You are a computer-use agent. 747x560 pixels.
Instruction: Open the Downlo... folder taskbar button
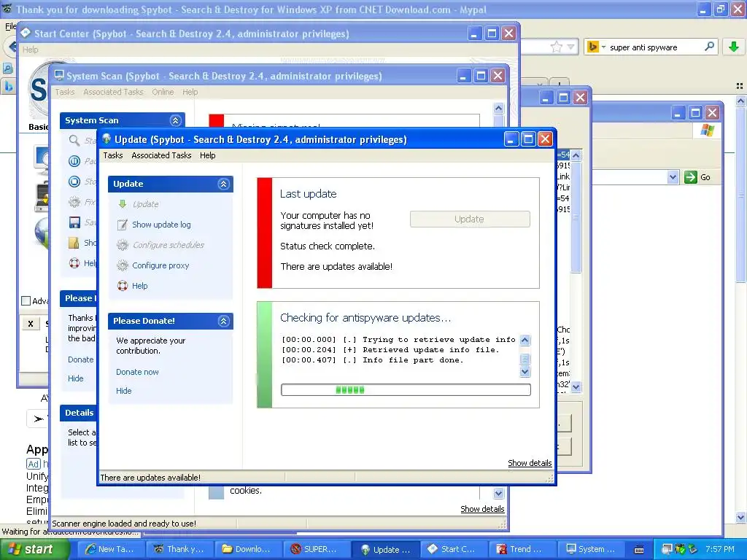248,549
